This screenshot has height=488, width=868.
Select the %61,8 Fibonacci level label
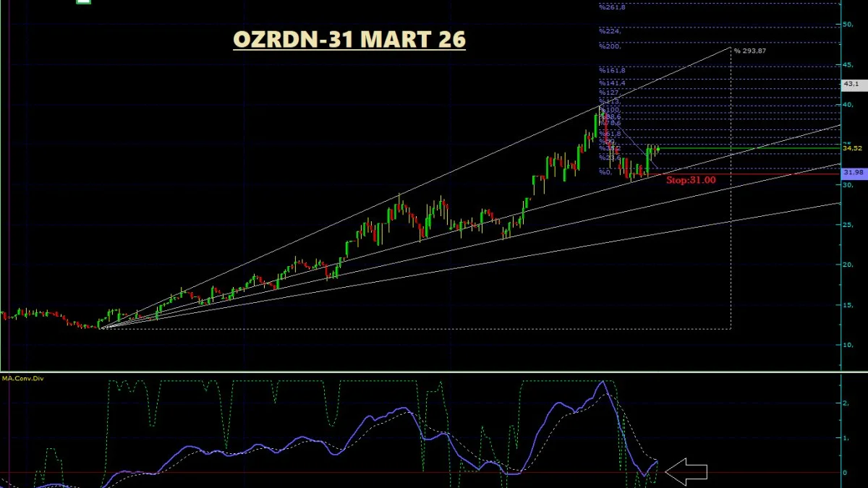(610, 134)
